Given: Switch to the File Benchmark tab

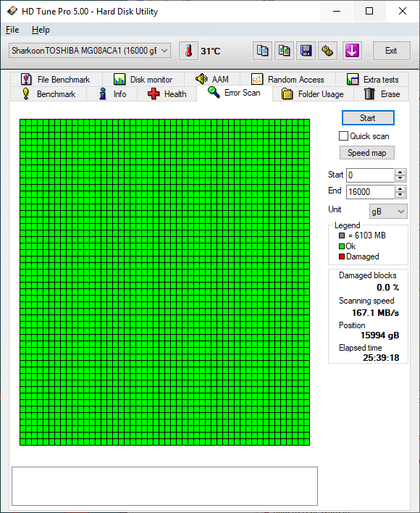Looking at the screenshot, I should [56, 80].
